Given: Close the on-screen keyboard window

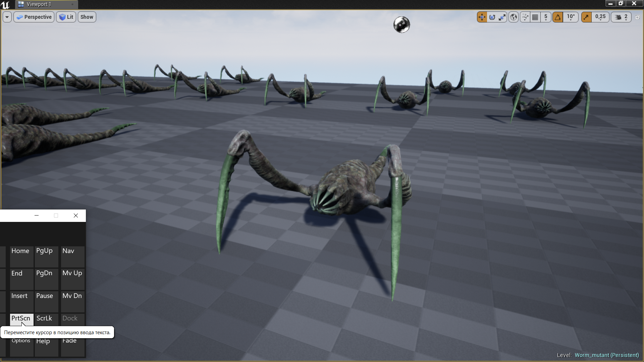Looking at the screenshot, I should (x=76, y=216).
